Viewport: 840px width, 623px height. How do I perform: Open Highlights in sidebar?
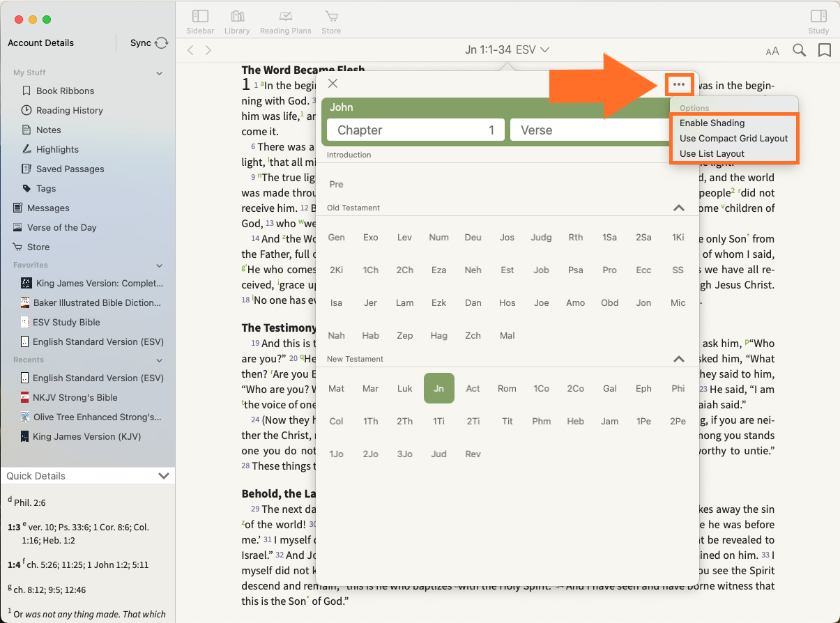coord(57,149)
